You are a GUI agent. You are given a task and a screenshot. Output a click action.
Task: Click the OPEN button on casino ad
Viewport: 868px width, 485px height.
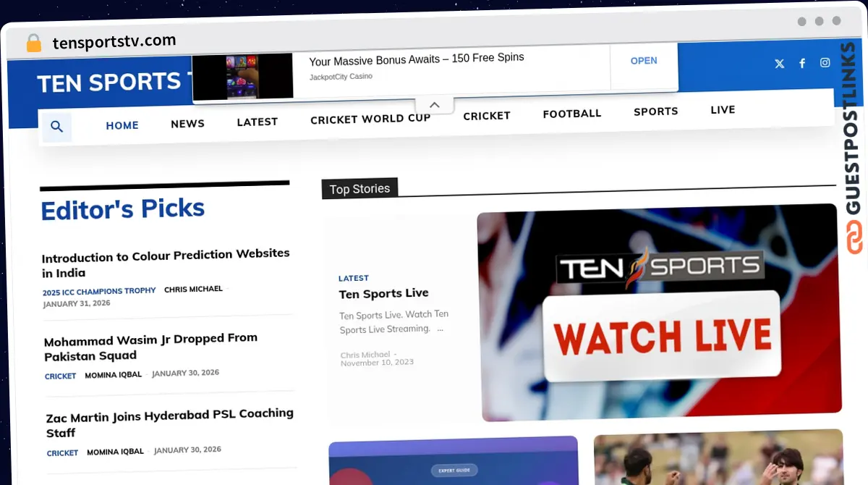click(644, 61)
